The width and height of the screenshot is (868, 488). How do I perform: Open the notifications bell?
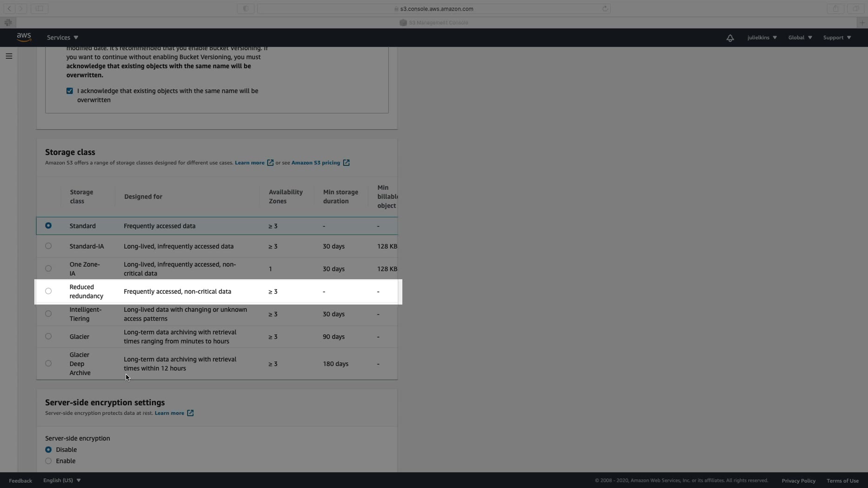(x=730, y=38)
